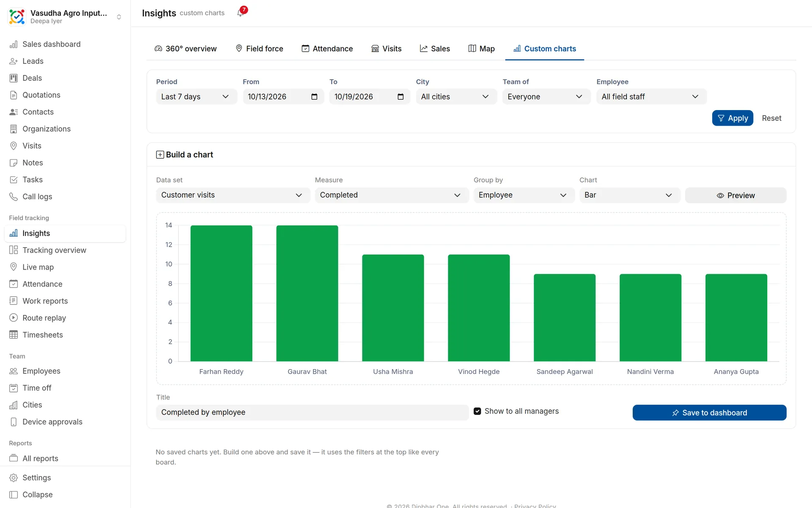Image resolution: width=812 pixels, height=508 pixels.
Task: Click the Leads sidebar icon
Action: click(14, 61)
